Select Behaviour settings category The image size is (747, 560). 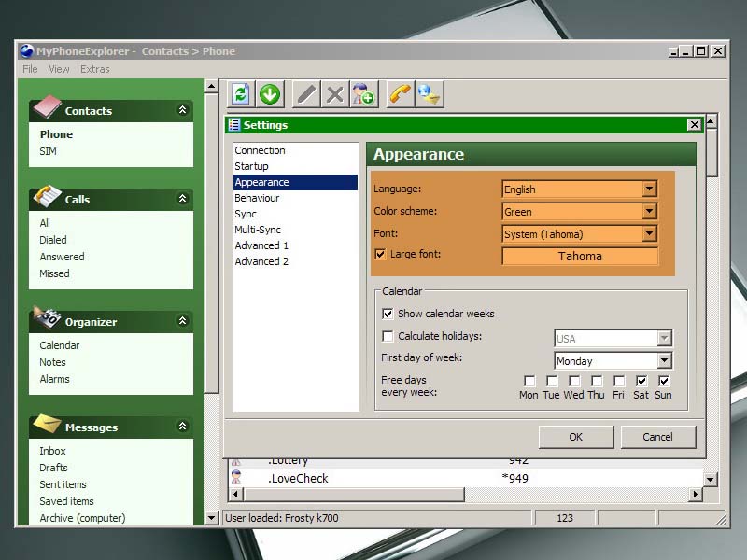(x=295, y=198)
